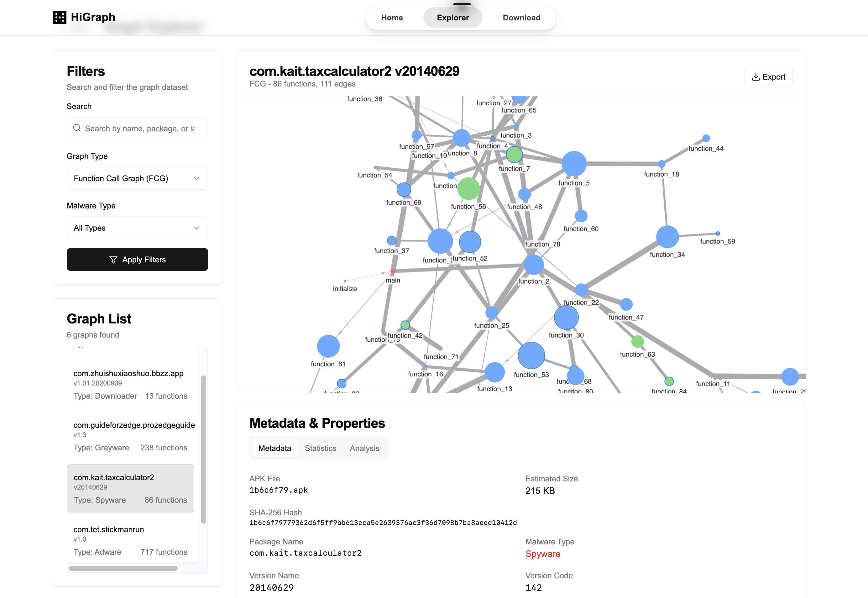Image resolution: width=868 pixels, height=598 pixels.
Task: Click the red main node
Action: click(x=393, y=271)
